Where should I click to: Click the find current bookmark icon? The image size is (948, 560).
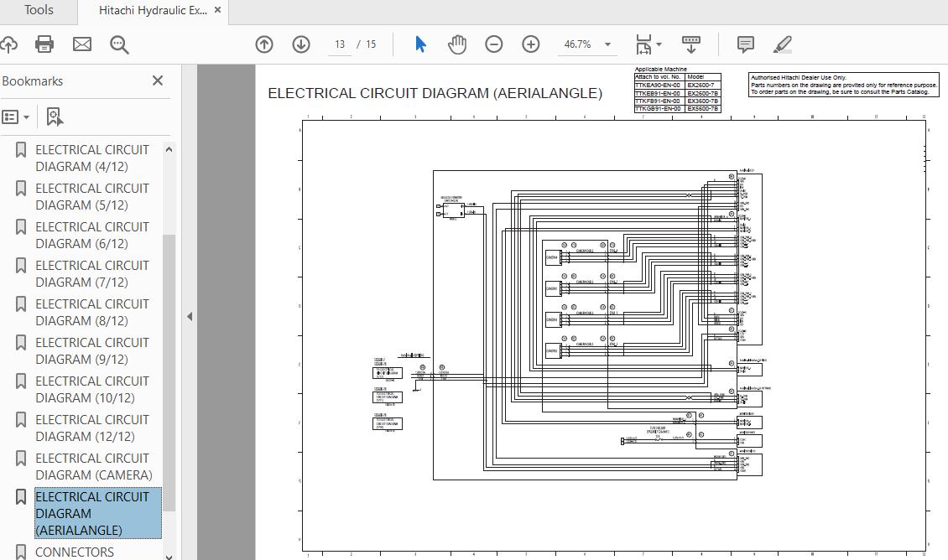(x=55, y=117)
